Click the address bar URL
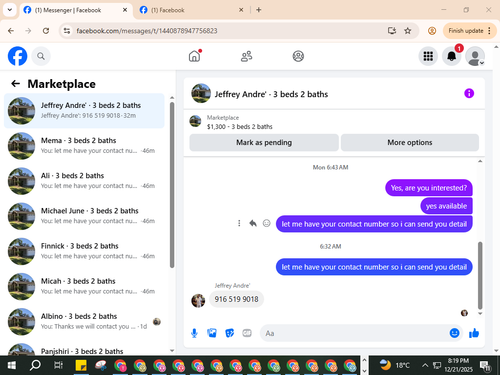Image resolution: width=500 pixels, height=375 pixels. [x=147, y=31]
